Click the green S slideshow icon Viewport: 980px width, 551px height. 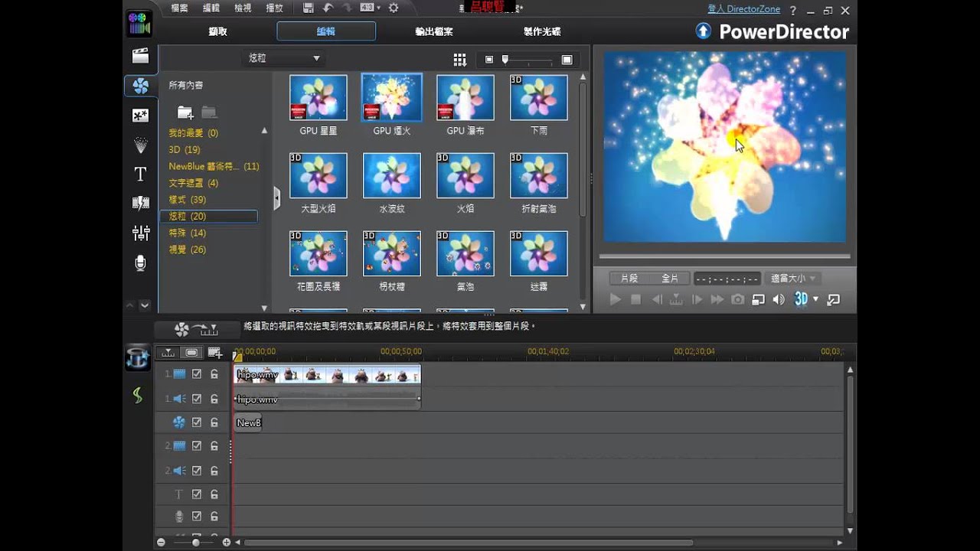pos(137,395)
